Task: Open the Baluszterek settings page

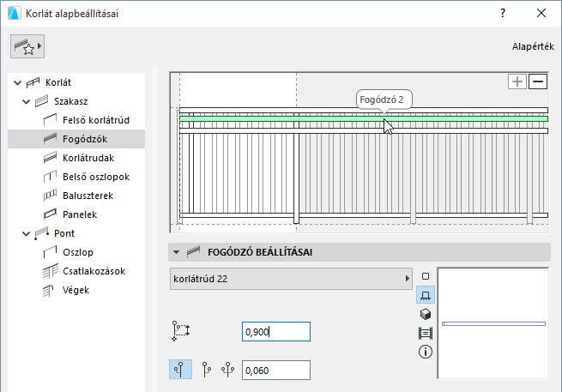Action: [x=76, y=196]
